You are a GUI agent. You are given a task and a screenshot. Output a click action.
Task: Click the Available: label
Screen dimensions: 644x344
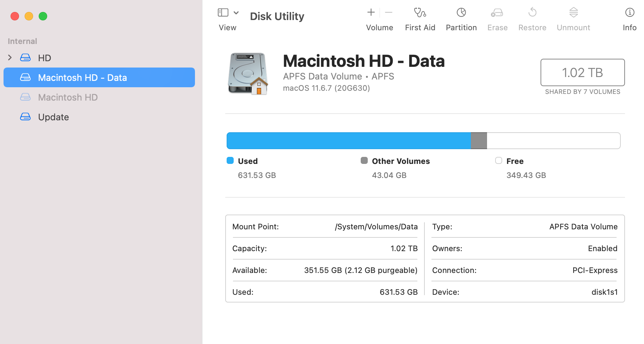(250, 270)
